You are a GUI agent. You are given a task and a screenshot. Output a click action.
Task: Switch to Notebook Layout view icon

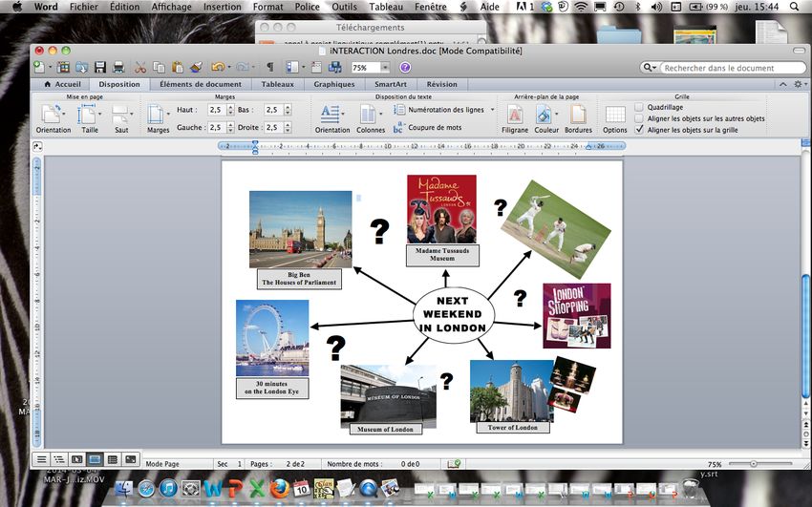pos(113,459)
